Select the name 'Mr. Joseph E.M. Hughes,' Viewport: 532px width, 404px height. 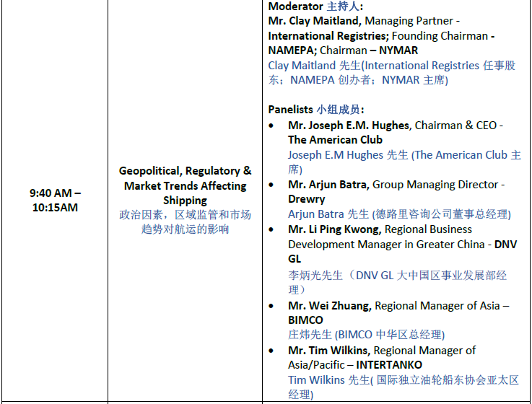tap(350, 126)
